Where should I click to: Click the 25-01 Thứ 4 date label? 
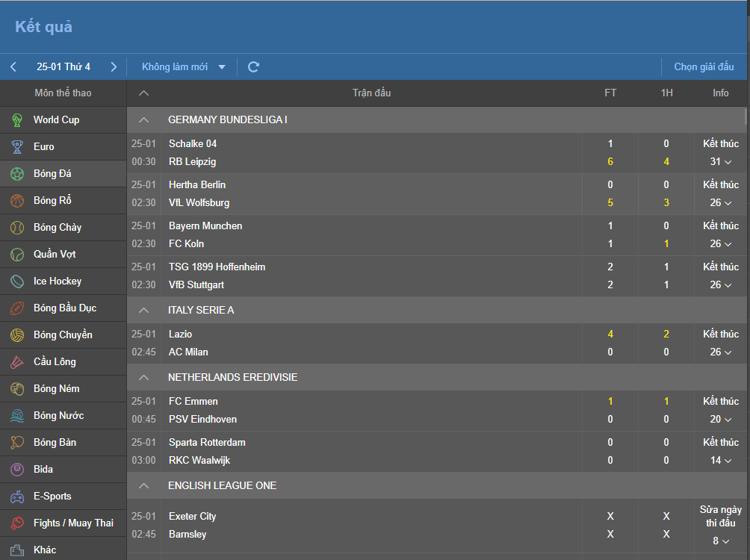tap(63, 67)
